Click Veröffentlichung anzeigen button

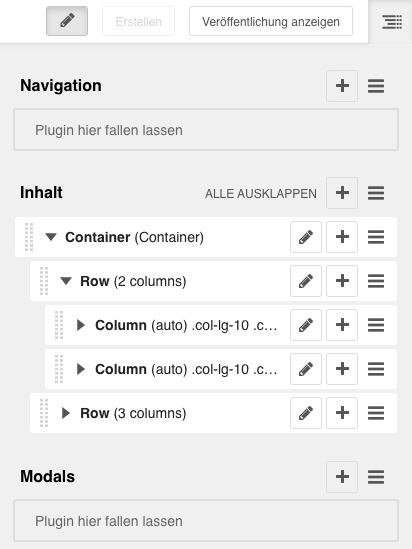(x=271, y=21)
